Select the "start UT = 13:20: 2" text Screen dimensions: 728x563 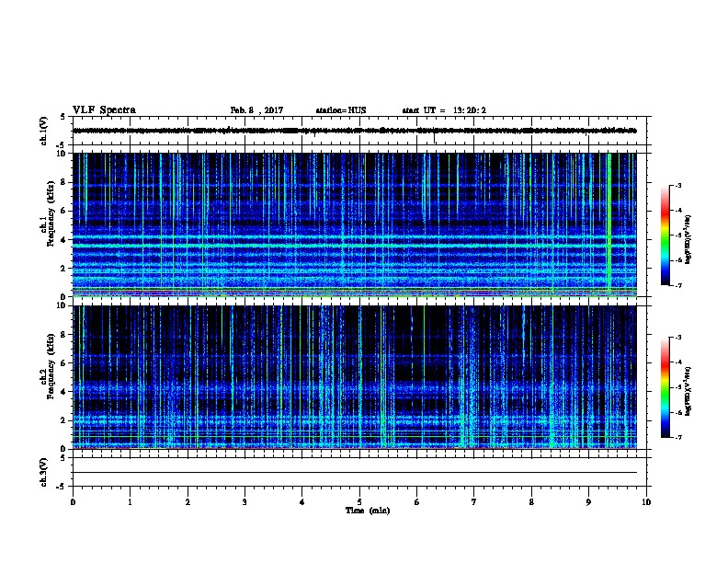click(444, 110)
